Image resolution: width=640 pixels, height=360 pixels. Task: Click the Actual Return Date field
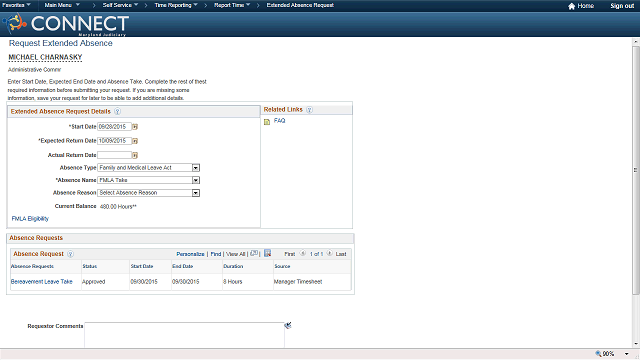[114, 155]
